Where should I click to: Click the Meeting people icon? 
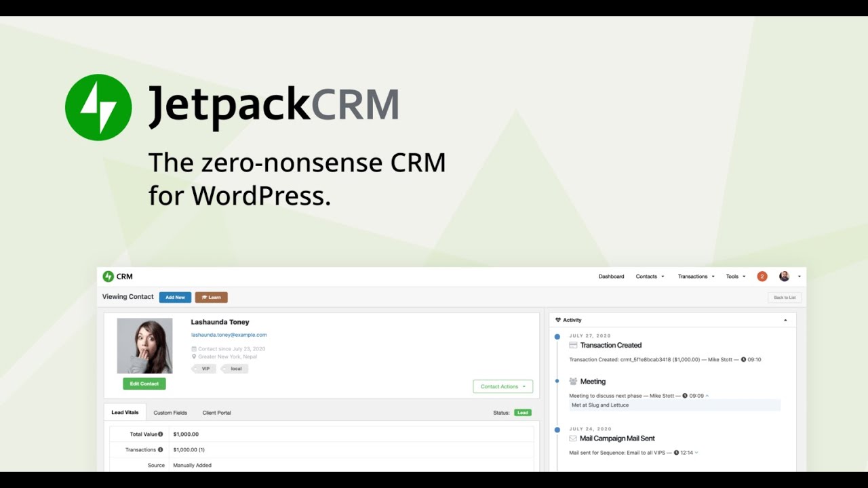tap(573, 382)
